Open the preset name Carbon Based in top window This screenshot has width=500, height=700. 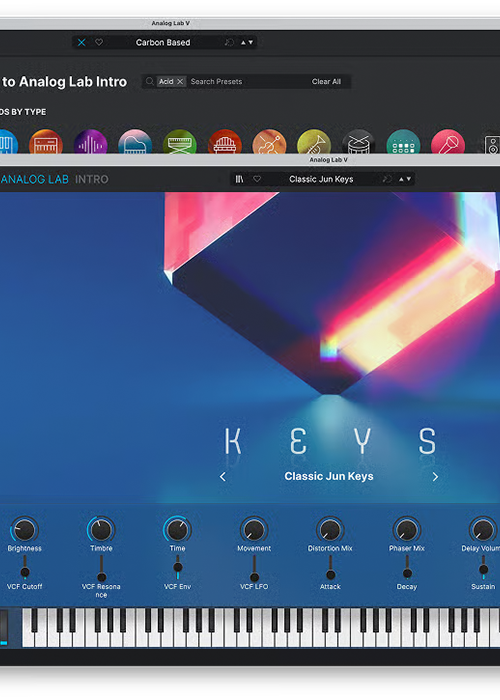click(163, 42)
